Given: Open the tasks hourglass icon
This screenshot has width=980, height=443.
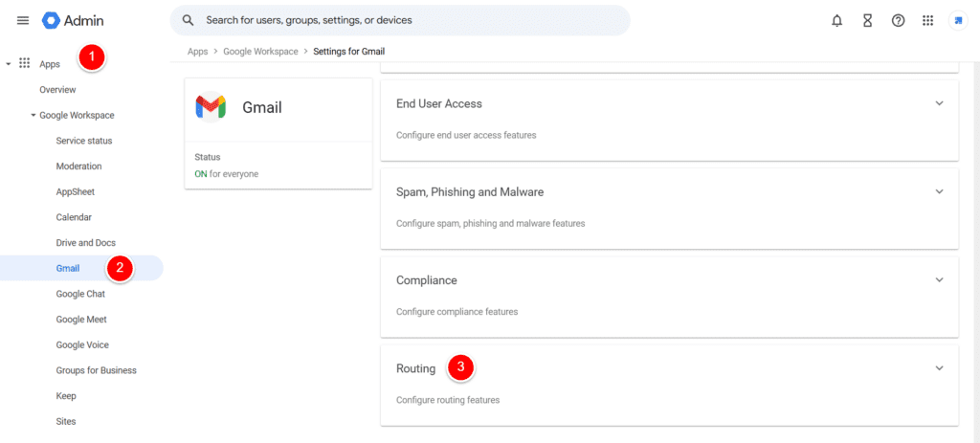Looking at the screenshot, I should click(867, 21).
